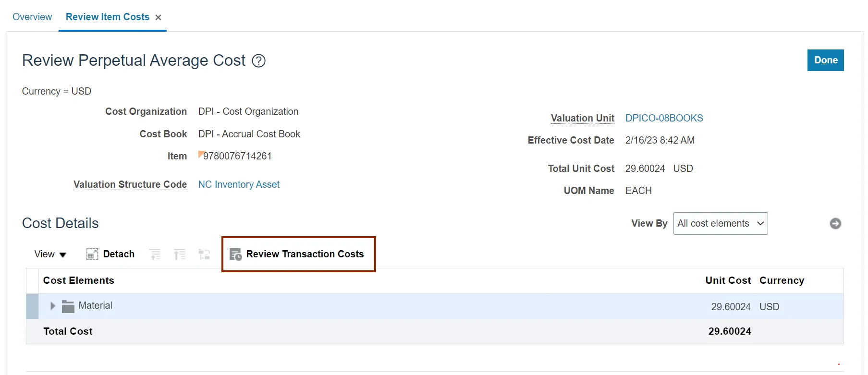Screen dimensions: 868x375
Task: Click the Detach table icon
Action: click(x=92, y=254)
